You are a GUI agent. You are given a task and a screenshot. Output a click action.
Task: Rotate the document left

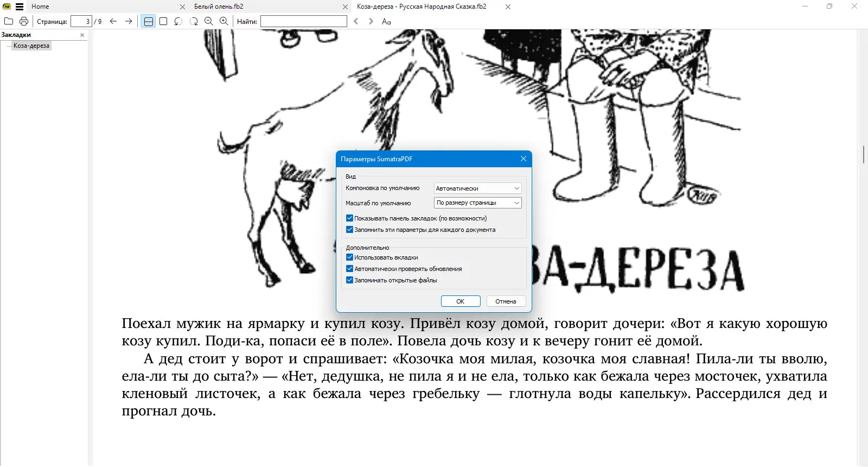click(x=178, y=21)
